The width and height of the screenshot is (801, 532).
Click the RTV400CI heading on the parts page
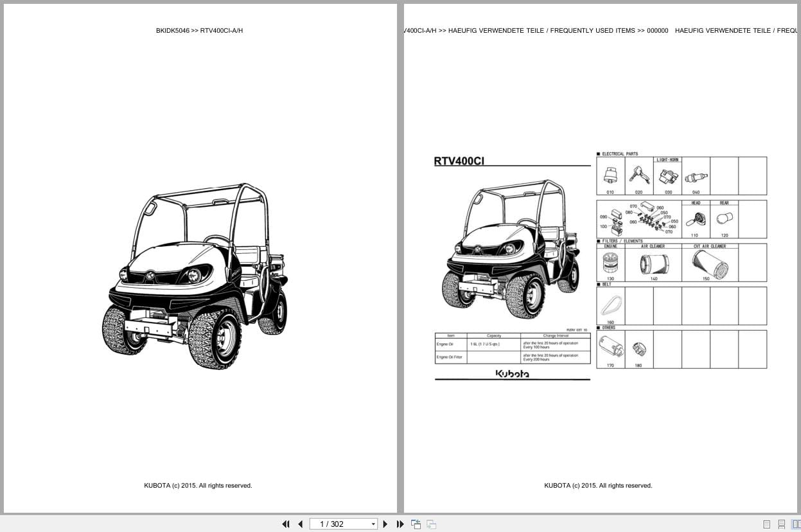tap(459, 161)
